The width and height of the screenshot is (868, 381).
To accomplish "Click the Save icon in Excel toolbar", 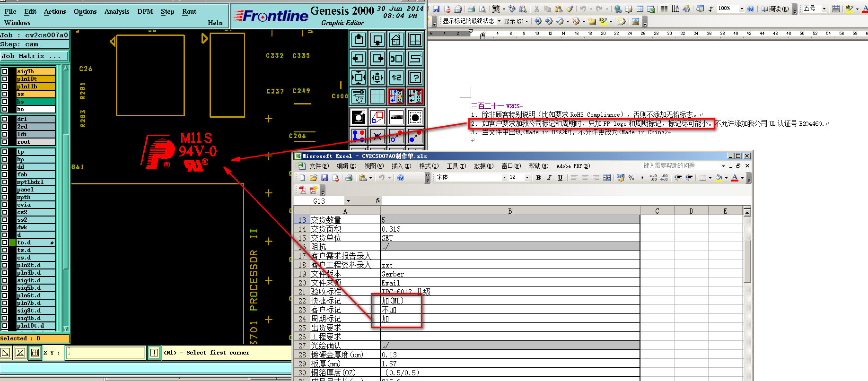I will [x=324, y=178].
